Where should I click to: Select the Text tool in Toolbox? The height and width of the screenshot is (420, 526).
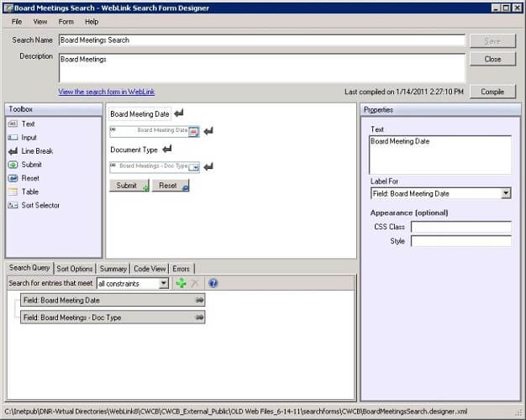pyautogui.click(x=22, y=123)
